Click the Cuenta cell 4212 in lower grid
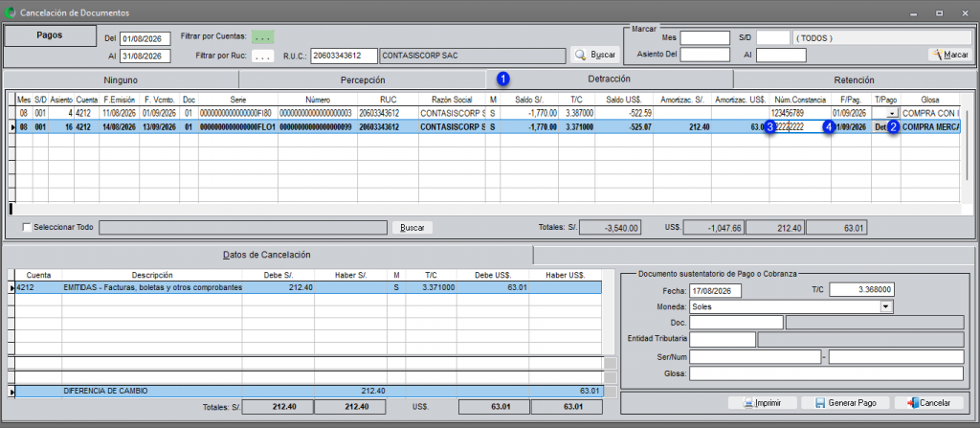 tap(38, 287)
